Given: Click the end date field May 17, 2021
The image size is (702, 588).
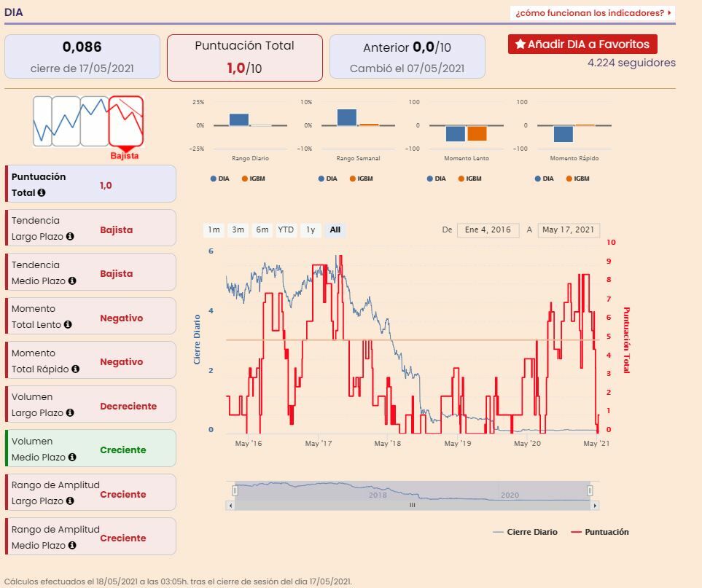Looking at the screenshot, I should click(569, 230).
